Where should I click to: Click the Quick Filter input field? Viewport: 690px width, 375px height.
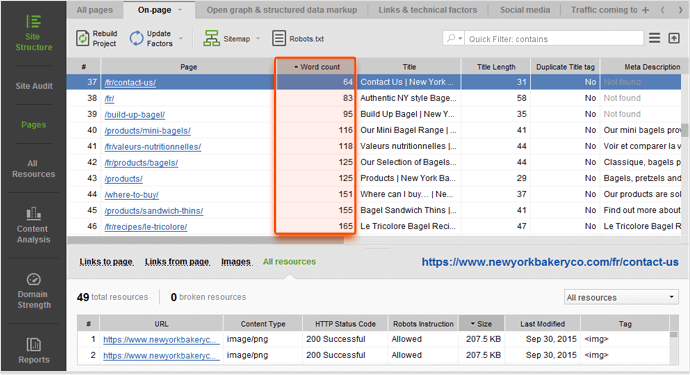pos(554,39)
